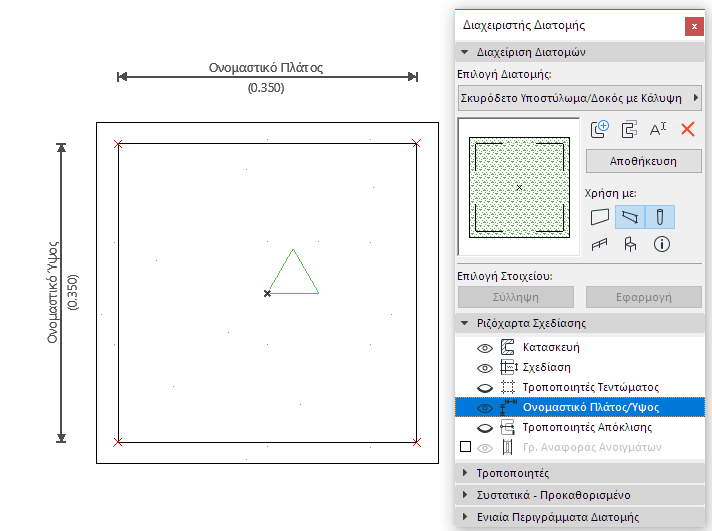Collapse the Διαχείριση Διατομών section
Screen dimensions: 712x531
coord(465,52)
